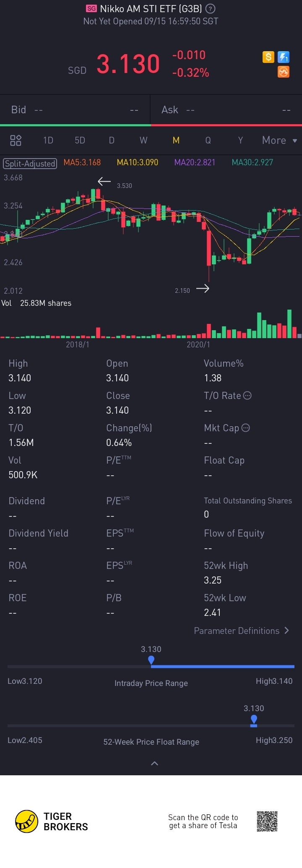Select the Q quarterly chart tab
This screenshot has height=868, width=302.
[208, 140]
